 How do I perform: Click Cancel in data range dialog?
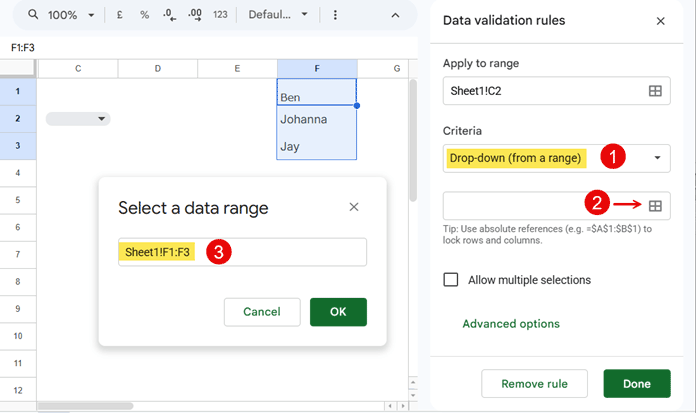[262, 312]
